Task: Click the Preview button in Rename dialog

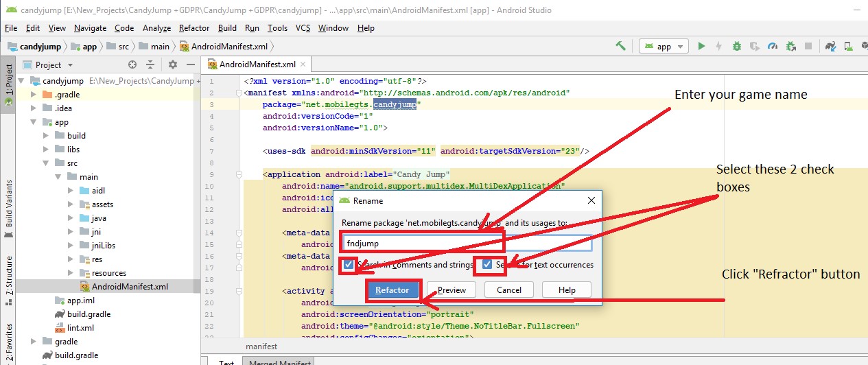Action: point(451,290)
